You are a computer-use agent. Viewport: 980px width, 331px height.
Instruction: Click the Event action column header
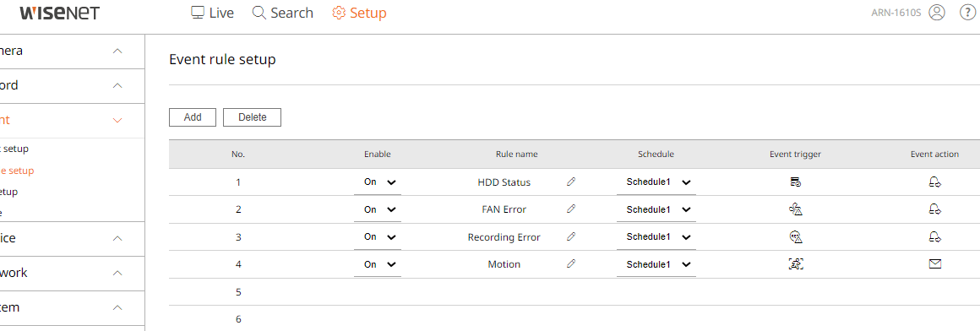point(934,155)
